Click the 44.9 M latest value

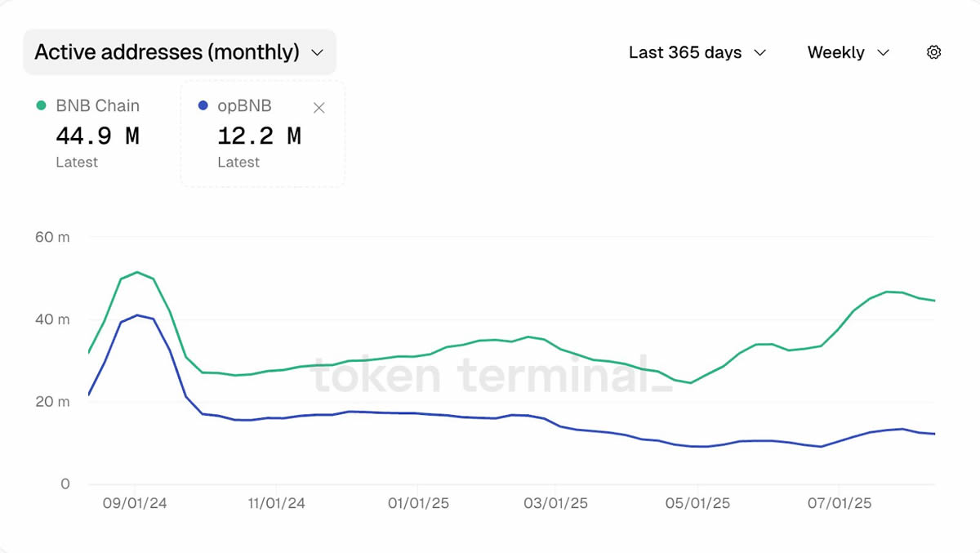click(97, 136)
